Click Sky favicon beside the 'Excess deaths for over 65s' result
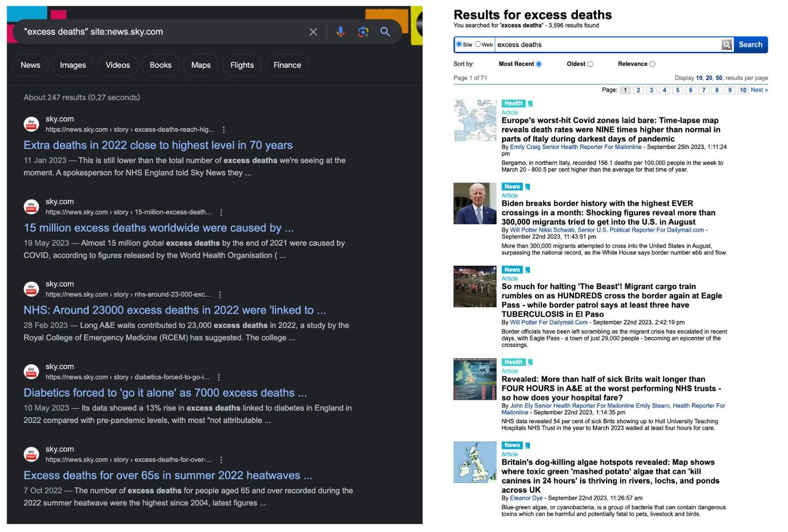The width and height of the screenshot is (788, 532). [x=31, y=454]
